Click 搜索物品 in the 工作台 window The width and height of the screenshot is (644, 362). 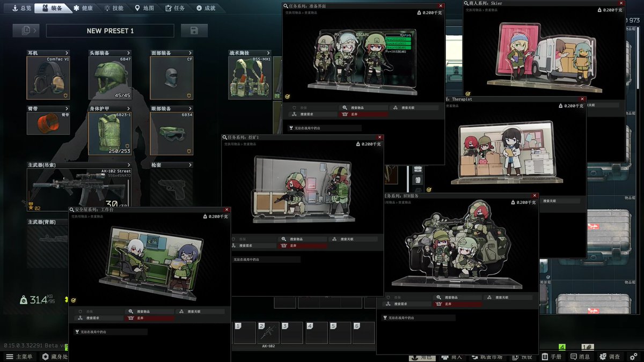pos(150,311)
